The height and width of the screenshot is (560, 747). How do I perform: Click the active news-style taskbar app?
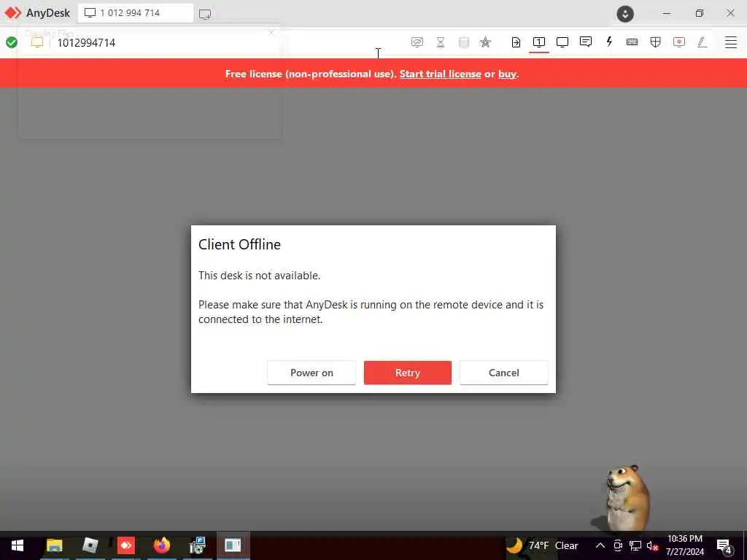[x=233, y=545]
